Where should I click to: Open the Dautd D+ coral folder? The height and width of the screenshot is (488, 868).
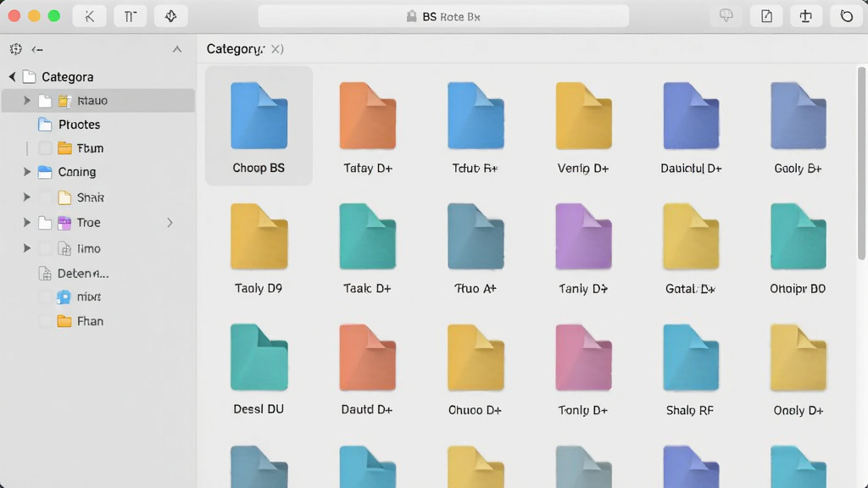click(x=368, y=358)
